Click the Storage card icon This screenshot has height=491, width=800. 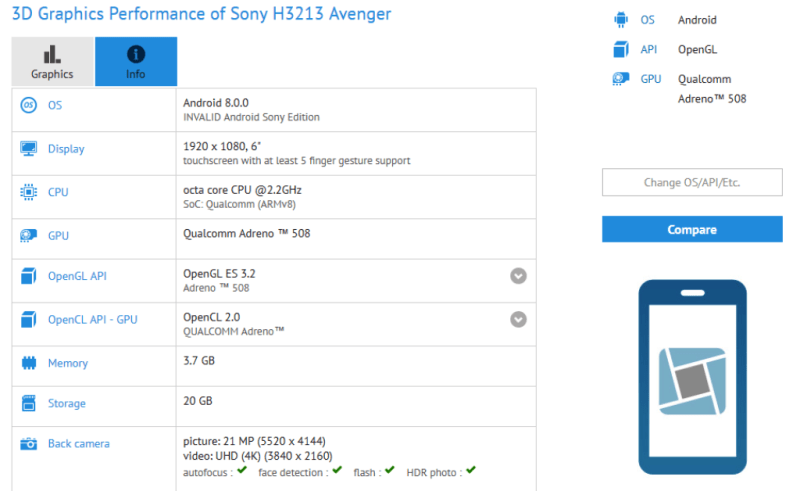[x=29, y=403]
